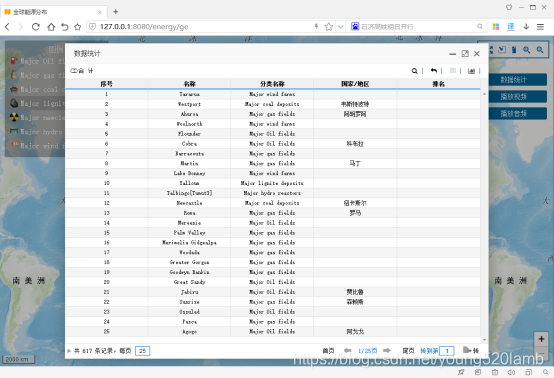The image size is (554, 378).
Task: Expand the record count triangle in the pager
Action: tap(69, 351)
